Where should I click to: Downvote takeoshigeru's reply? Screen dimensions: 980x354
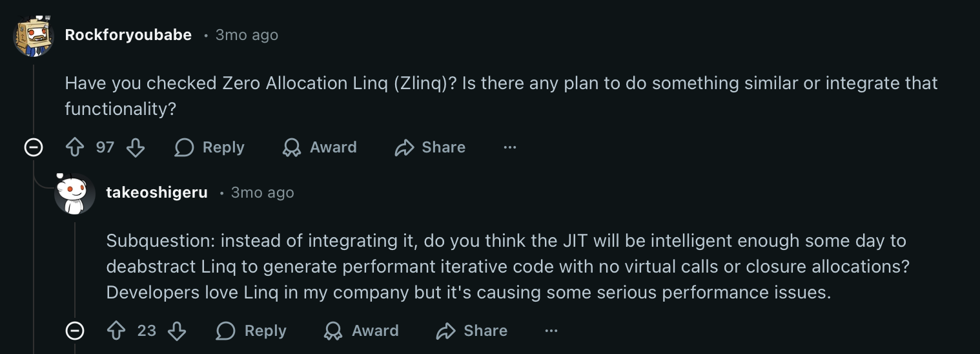(x=177, y=331)
